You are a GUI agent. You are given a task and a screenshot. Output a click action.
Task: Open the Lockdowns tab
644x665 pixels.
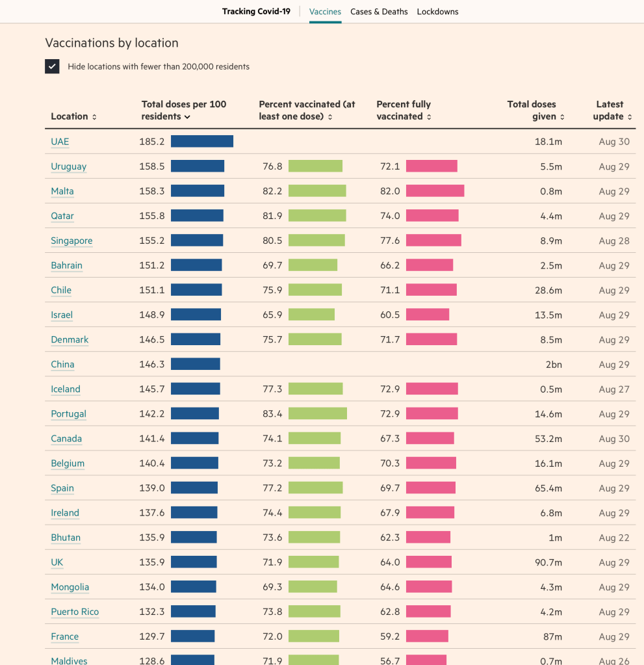pyautogui.click(x=437, y=12)
